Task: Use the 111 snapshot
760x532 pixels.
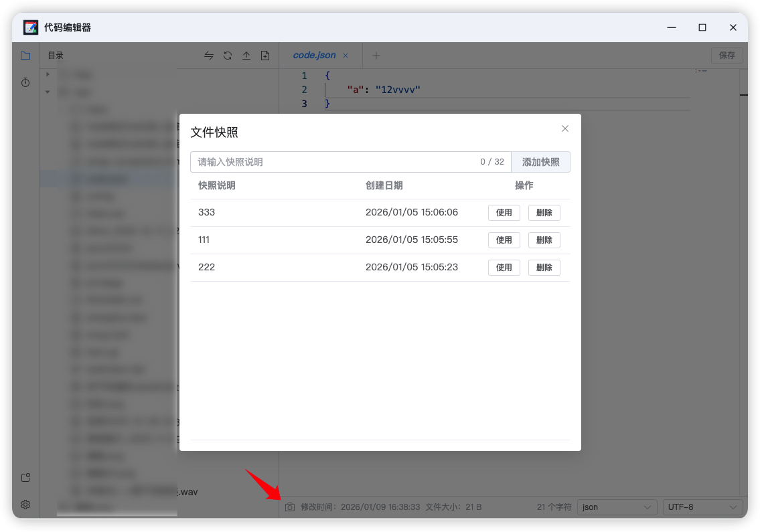Action: click(x=504, y=240)
